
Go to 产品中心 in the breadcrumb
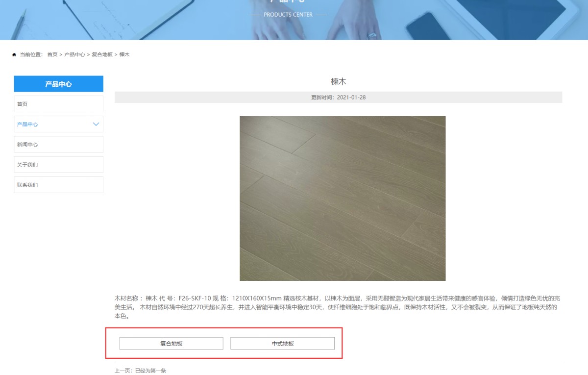pyautogui.click(x=74, y=54)
